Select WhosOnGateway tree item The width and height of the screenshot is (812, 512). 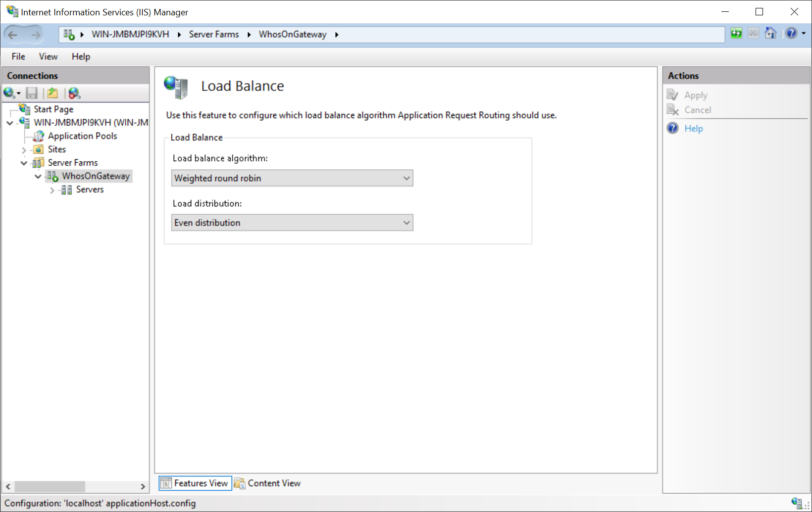(x=96, y=176)
